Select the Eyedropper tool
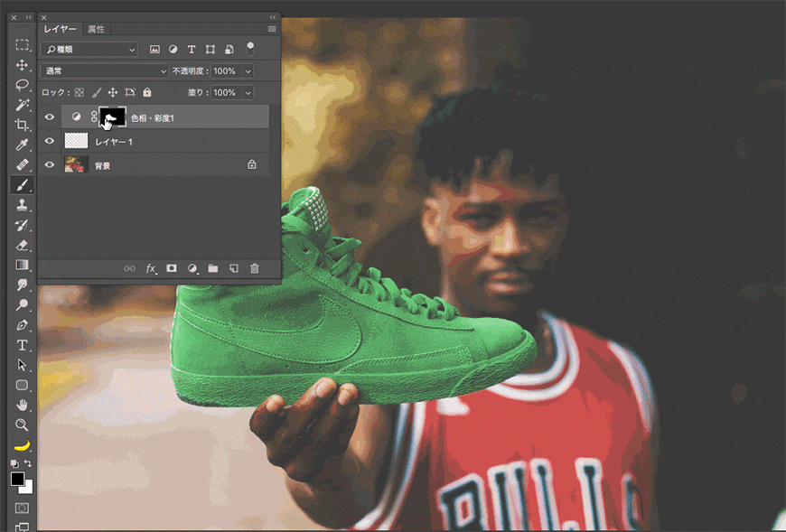The width and height of the screenshot is (786, 532). 22,145
